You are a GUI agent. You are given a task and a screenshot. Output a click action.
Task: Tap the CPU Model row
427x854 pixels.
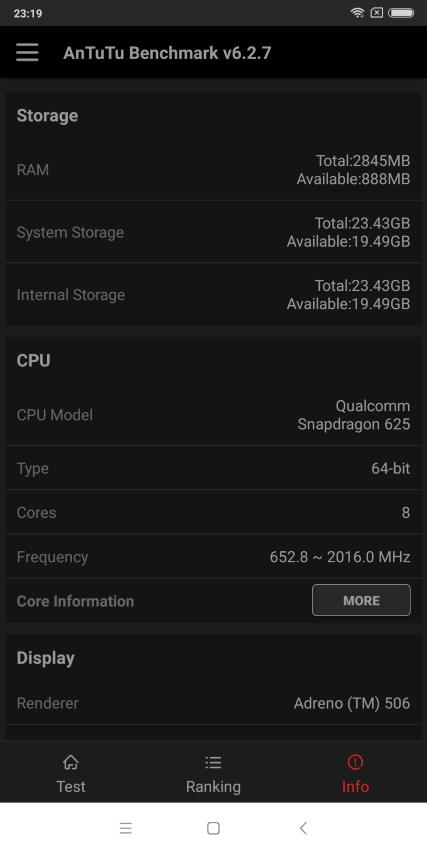click(x=214, y=414)
